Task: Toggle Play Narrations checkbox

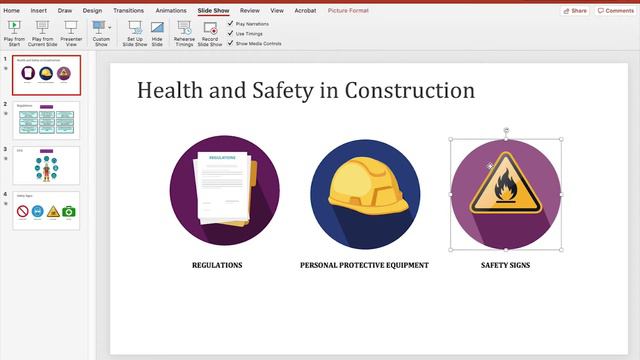Action: pos(230,24)
